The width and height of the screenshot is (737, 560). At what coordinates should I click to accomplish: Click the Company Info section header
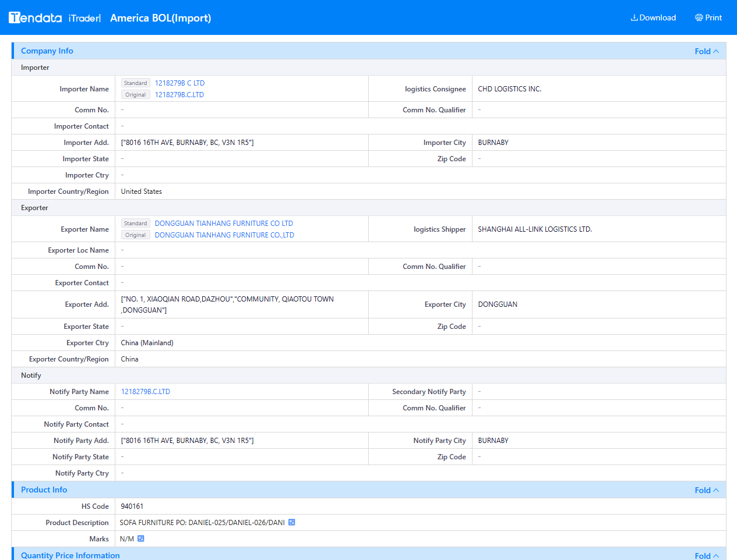(x=47, y=51)
